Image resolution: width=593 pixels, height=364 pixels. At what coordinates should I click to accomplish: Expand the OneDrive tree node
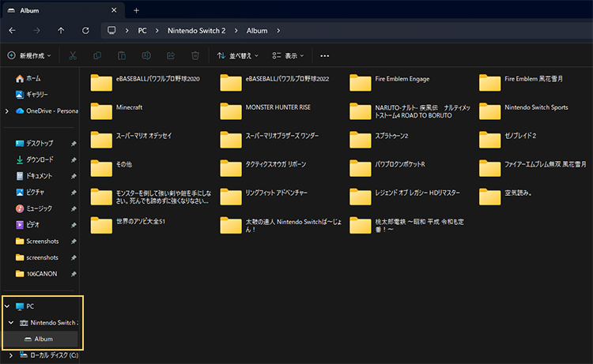(7, 111)
